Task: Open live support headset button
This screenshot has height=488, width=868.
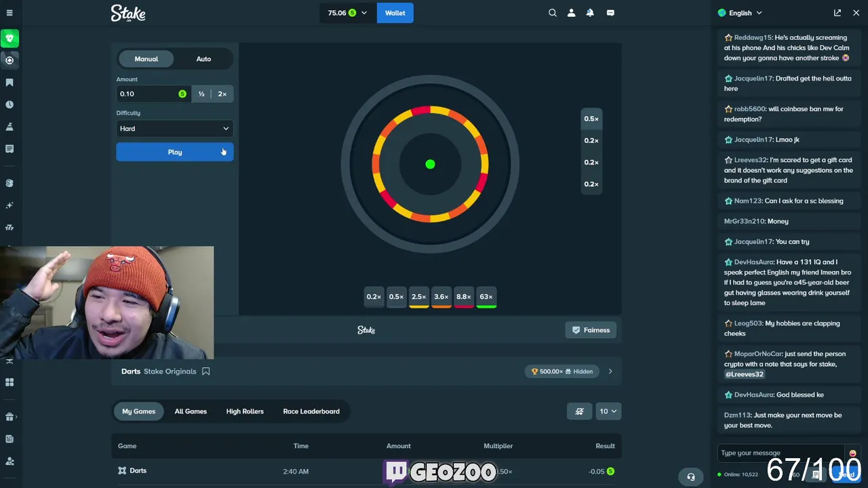Action: click(x=691, y=476)
